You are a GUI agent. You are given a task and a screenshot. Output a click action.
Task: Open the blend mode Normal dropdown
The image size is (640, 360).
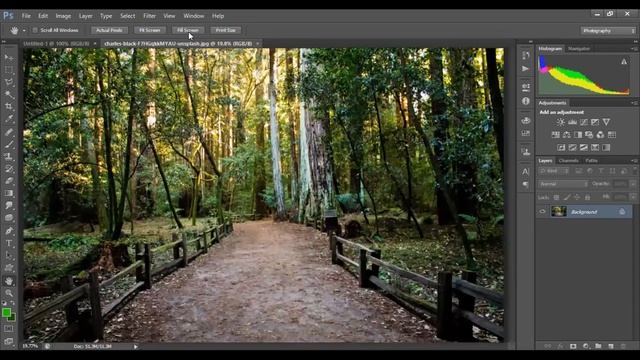563,184
